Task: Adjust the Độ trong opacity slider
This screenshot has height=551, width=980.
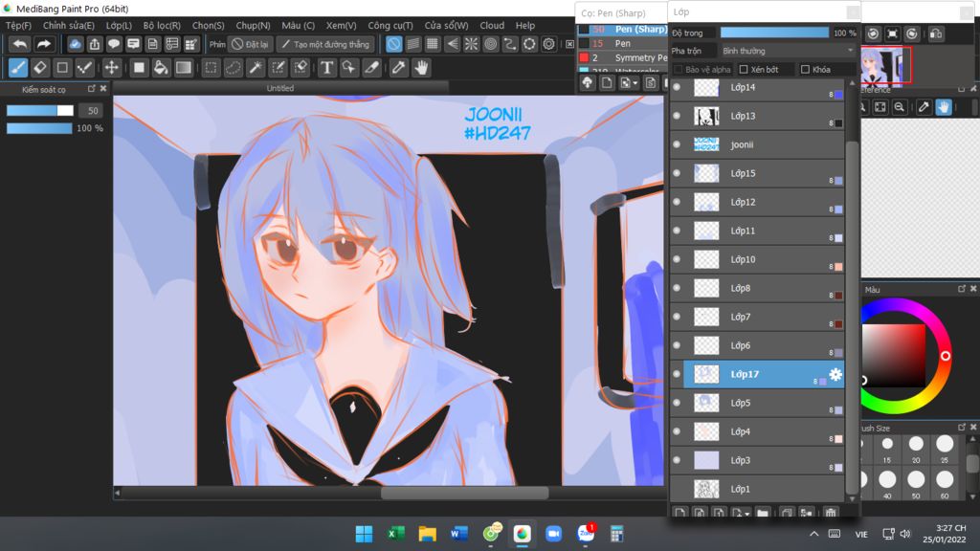Action: pyautogui.click(x=773, y=33)
